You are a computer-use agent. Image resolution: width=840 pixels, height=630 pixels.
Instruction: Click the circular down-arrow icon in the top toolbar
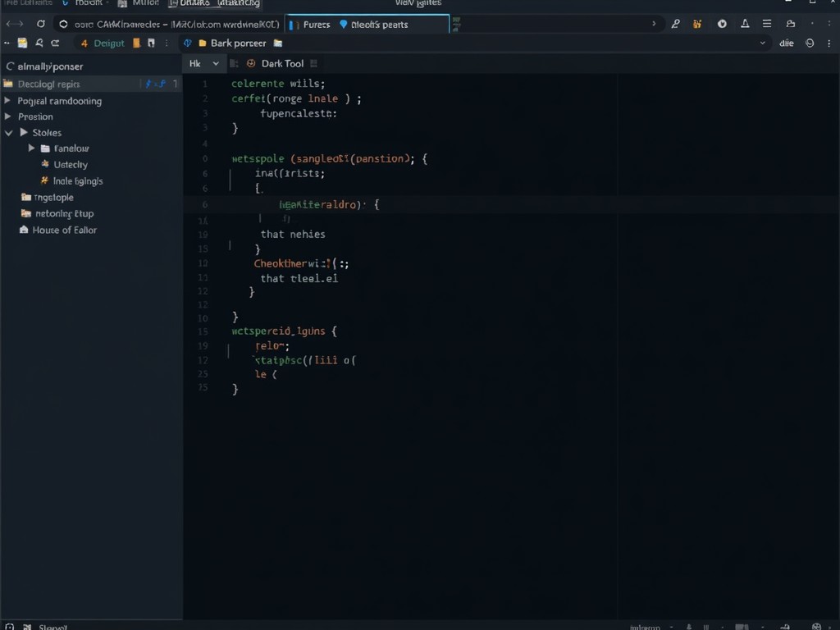pyautogui.click(x=722, y=24)
